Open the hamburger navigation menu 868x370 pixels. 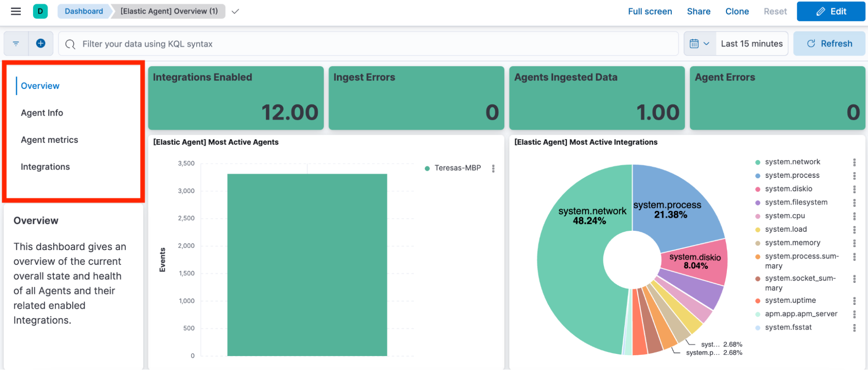point(16,11)
